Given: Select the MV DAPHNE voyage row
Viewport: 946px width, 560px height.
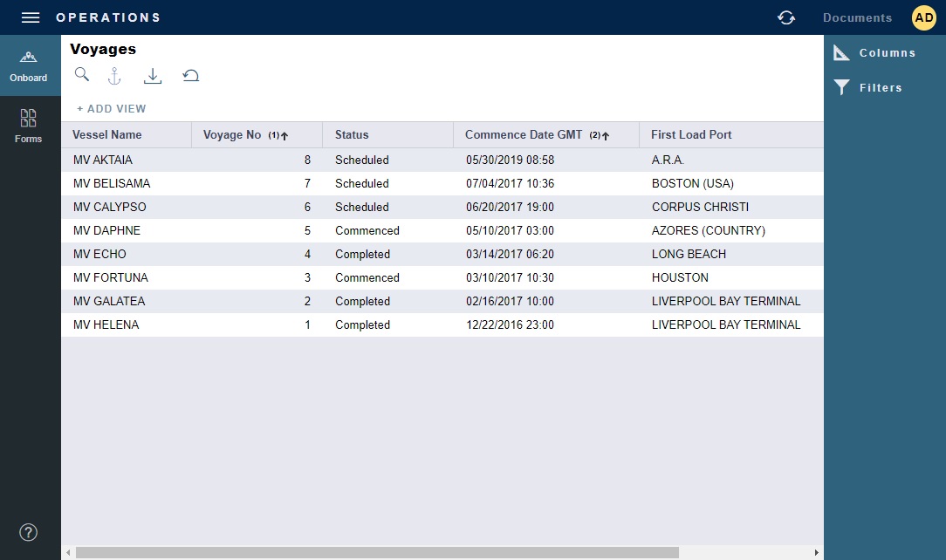Looking at the screenshot, I should 107,231.
